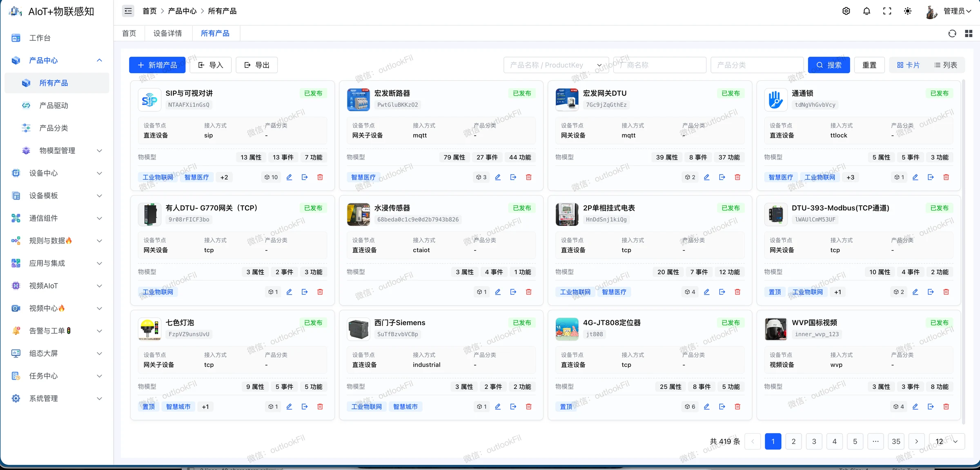This screenshot has width=980, height=470.
Task: Click 产品中心 in breadcrumb
Action: click(x=182, y=11)
